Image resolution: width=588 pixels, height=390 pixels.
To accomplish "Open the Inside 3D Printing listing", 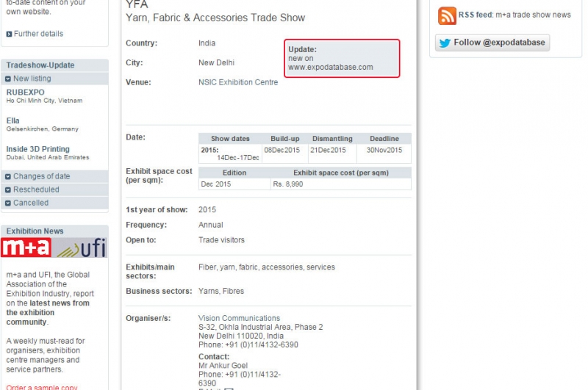I will coord(38,149).
